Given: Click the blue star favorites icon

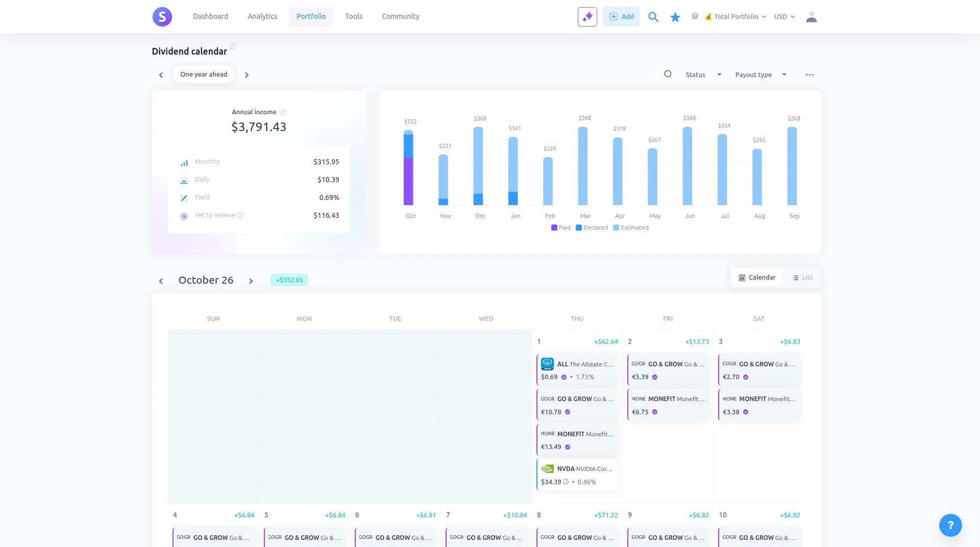Looking at the screenshot, I should coord(675,17).
